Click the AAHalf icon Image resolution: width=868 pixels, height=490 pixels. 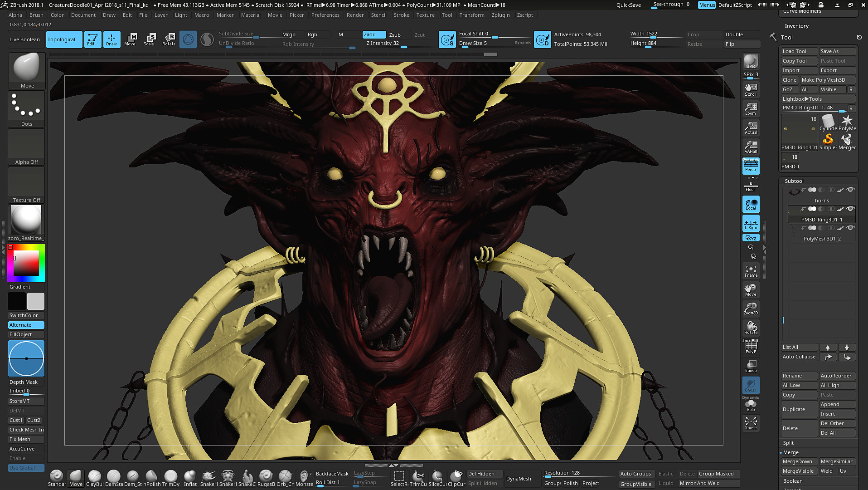click(x=751, y=147)
